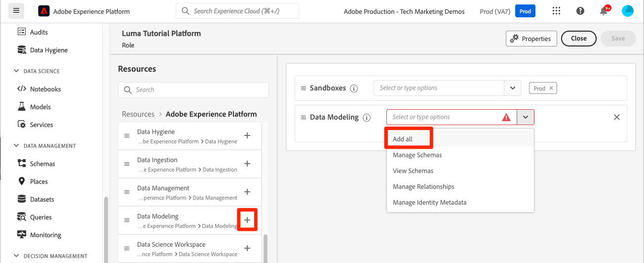Remove the Prod sandbox tag

tap(551, 88)
